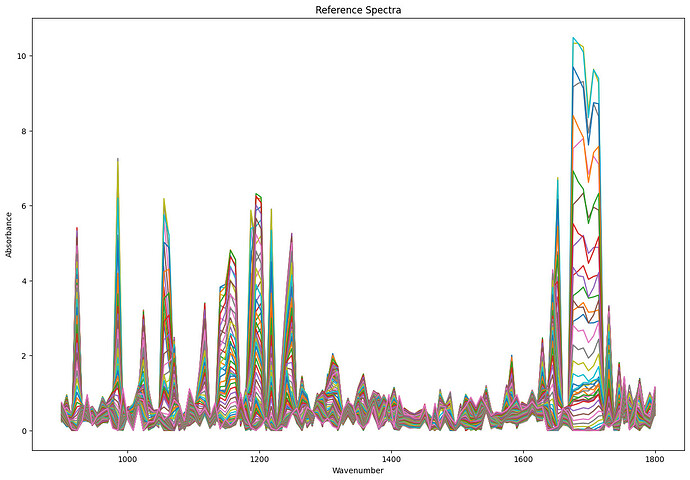The image size is (690, 480).
Task: Click the 'Reference Spectra' plot title
Action: pyautogui.click(x=358, y=10)
